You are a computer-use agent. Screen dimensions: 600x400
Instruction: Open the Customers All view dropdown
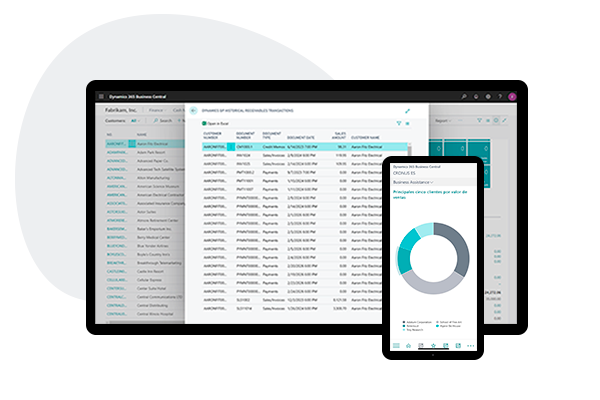(135, 121)
